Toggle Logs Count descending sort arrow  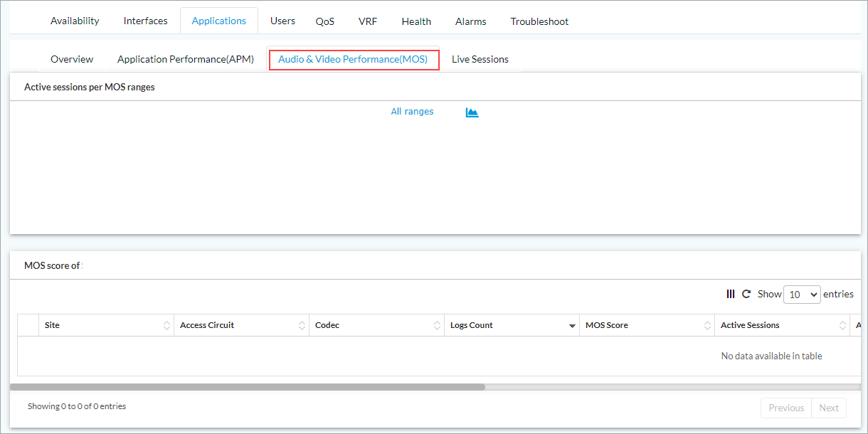click(x=572, y=326)
